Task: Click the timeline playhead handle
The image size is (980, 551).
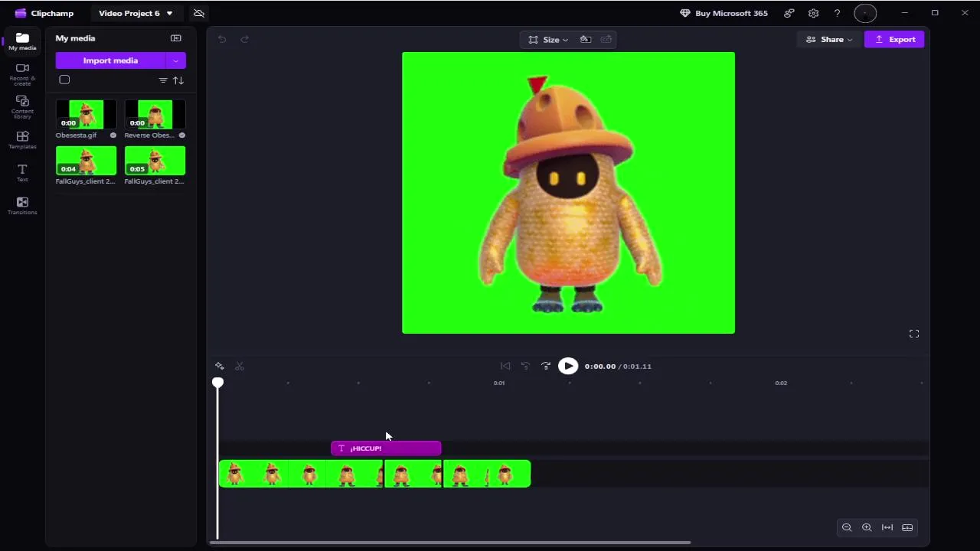Action: [217, 383]
